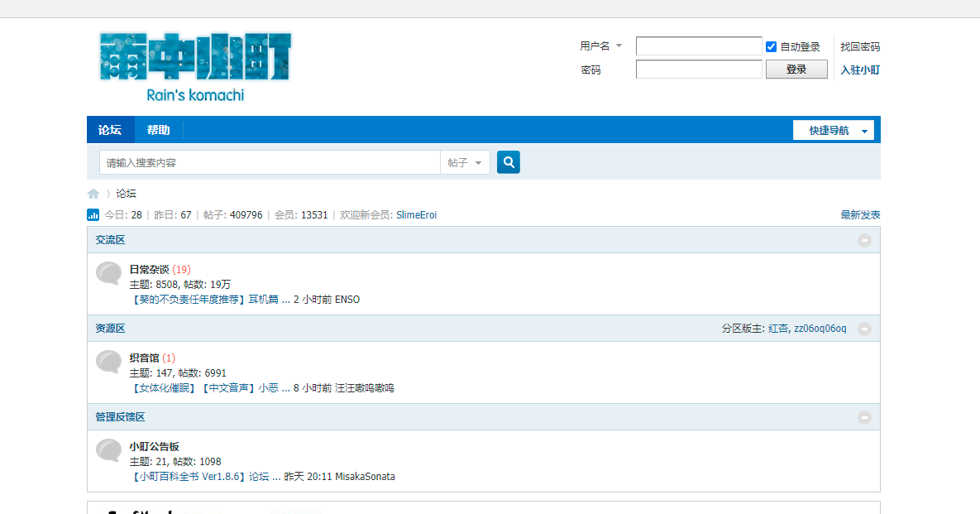This screenshot has height=514, width=980.
Task: Open the 小町公告板 forum
Action: [155, 446]
